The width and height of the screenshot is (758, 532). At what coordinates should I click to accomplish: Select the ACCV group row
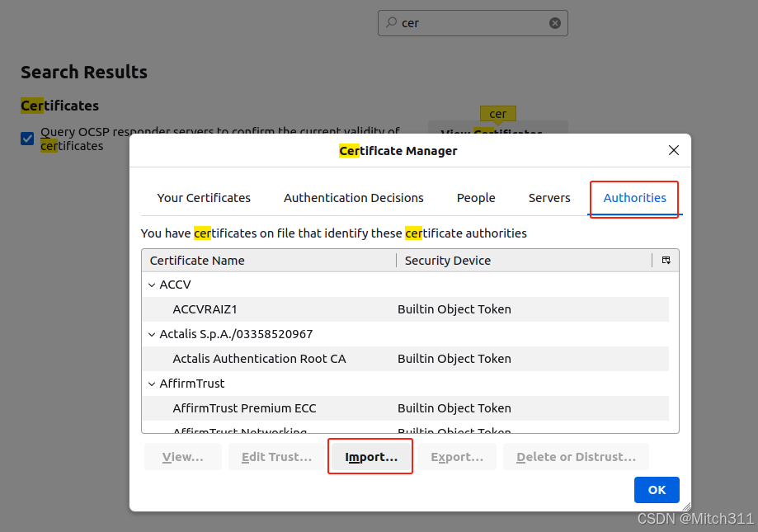tap(405, 285)
